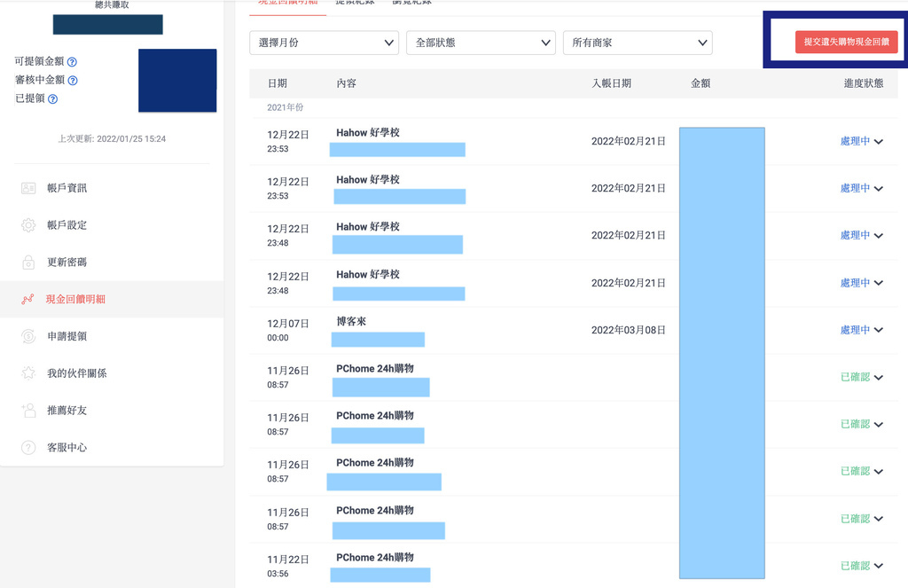The width and height of the screenshot is (908, 588).
Task: Click the 11月22日 date cell
Action: click(x=288, y=560)
